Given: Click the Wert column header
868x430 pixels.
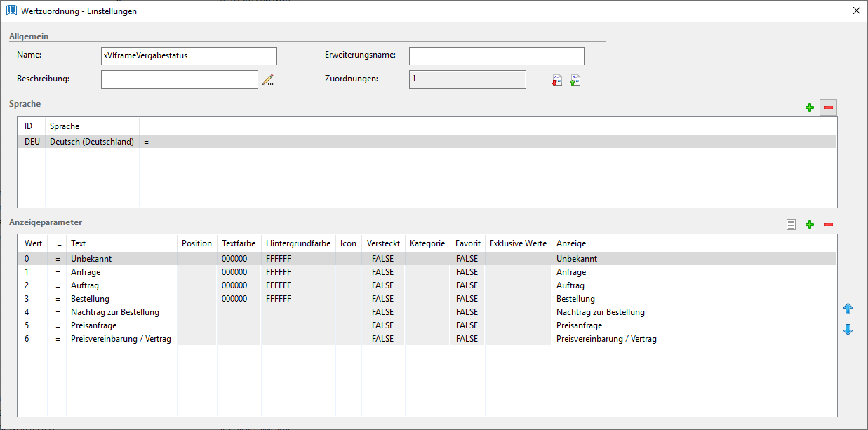Looking at the screenshot, I should point(33,243).
